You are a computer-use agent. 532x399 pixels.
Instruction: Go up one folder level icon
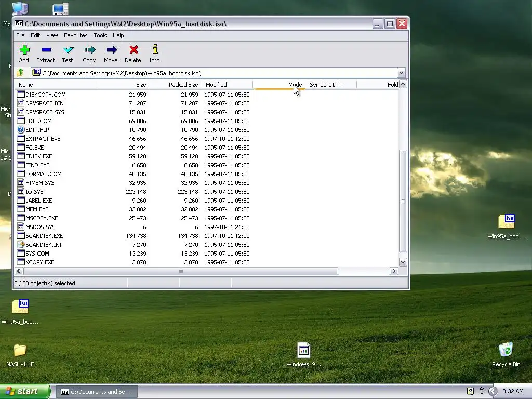click(20, 73)
